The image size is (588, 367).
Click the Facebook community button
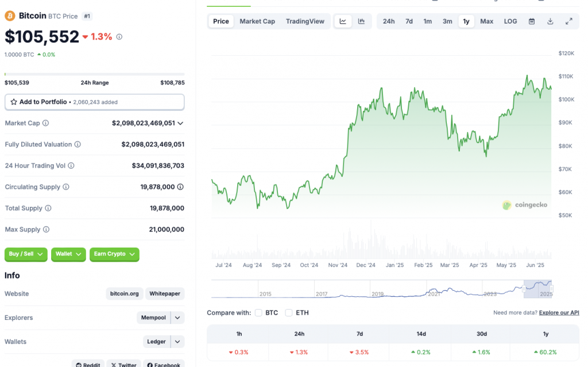pos(164,364)
